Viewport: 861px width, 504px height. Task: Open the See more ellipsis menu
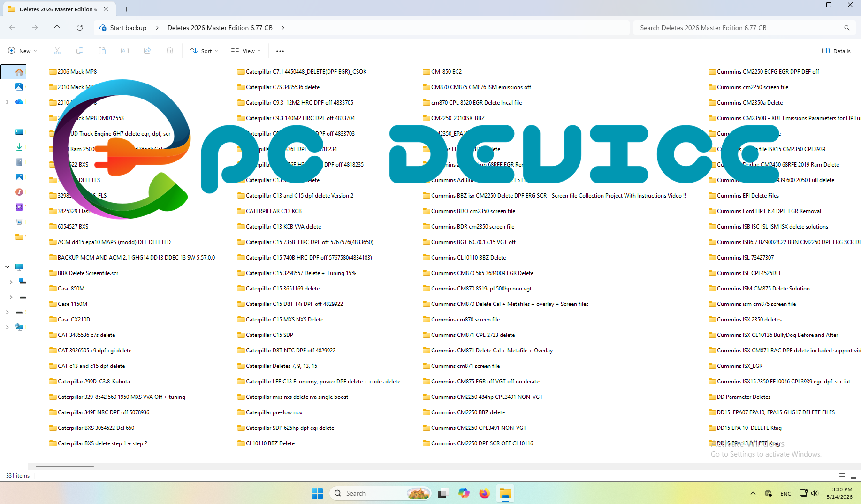280,51
